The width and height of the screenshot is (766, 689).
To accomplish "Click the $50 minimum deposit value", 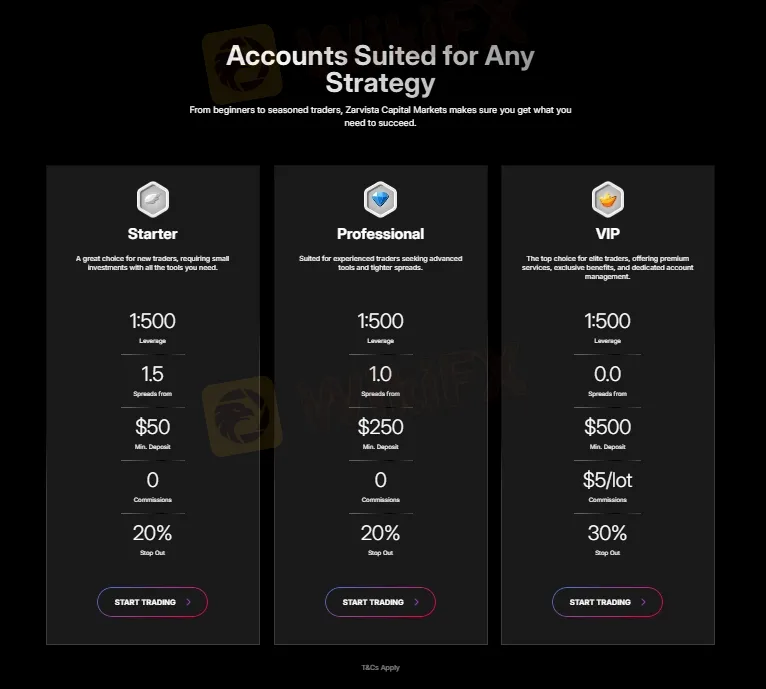I will tap(153, 427).
